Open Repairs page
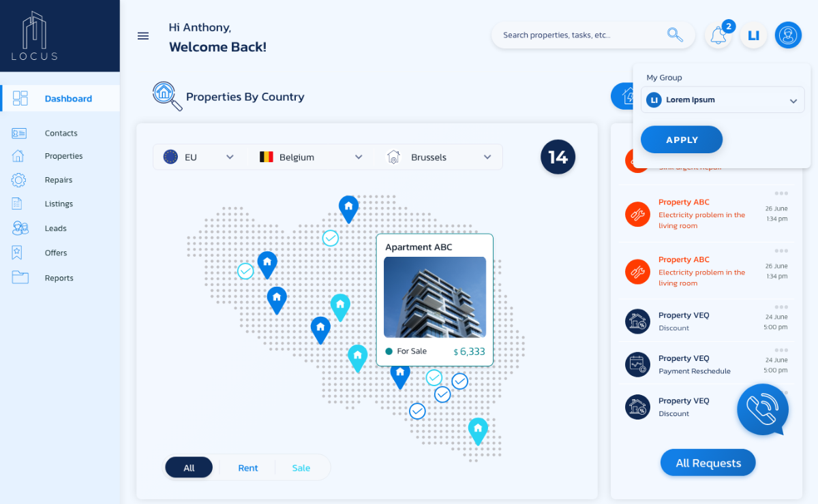The height and width of the screenshot is (504, 818). [x=60, y=180]
